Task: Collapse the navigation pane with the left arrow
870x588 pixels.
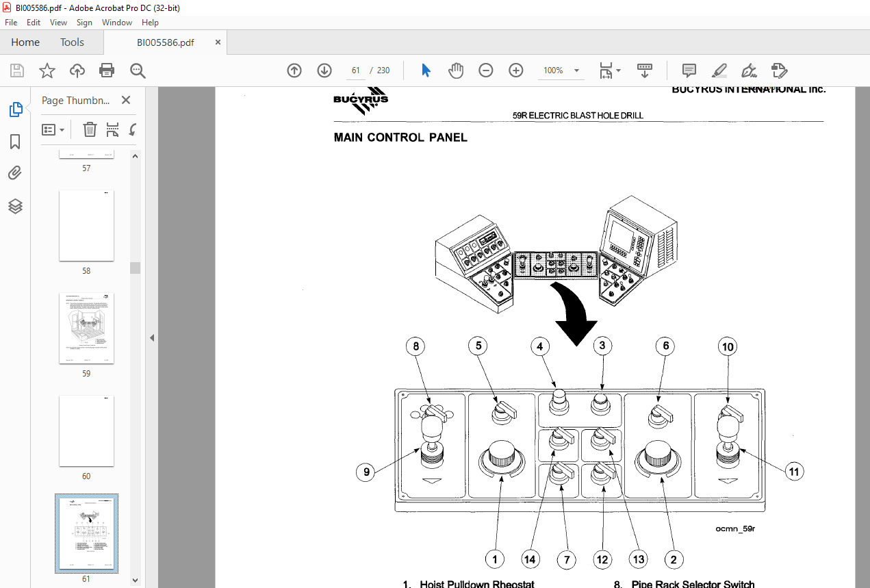Action: (x=152, y=337)
